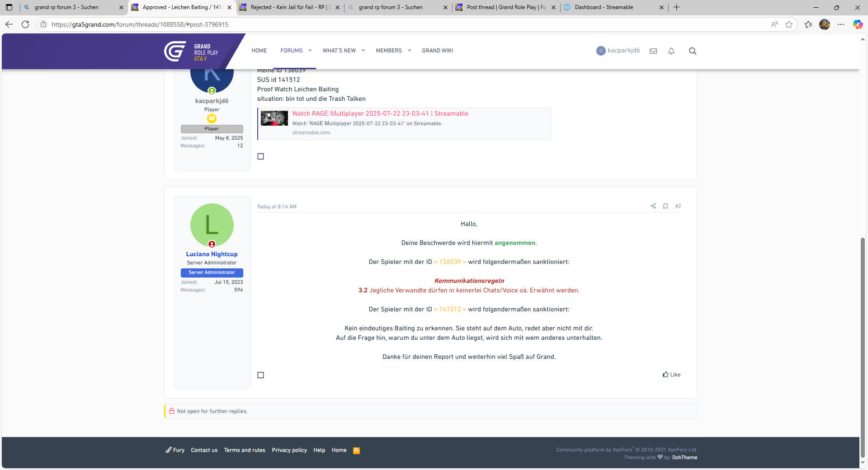Open MEMBERS navigation item
Viewport: 868px width, 470px height.
(x=389, y=51)
